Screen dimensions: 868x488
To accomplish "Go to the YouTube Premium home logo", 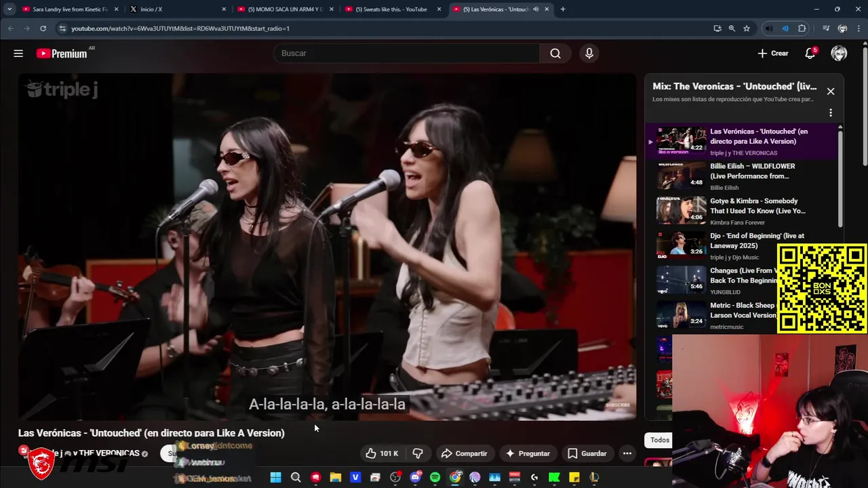I will coord(62,54).
